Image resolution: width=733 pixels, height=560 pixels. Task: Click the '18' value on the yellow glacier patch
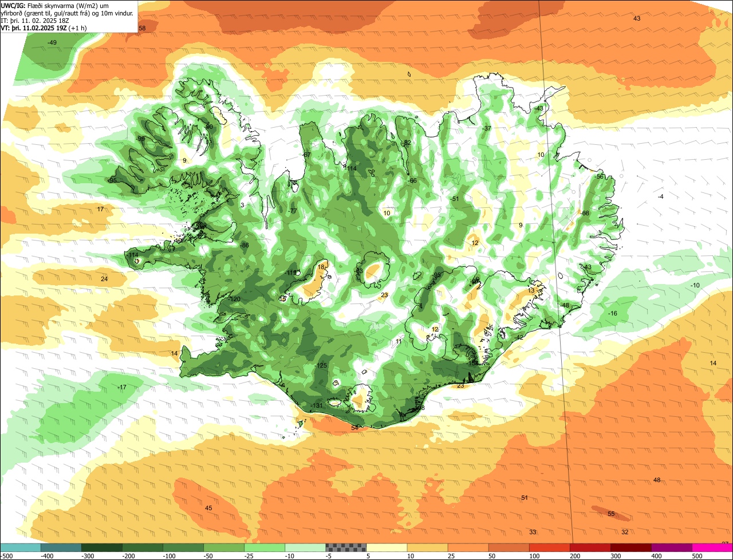click(x=321, y=267)
